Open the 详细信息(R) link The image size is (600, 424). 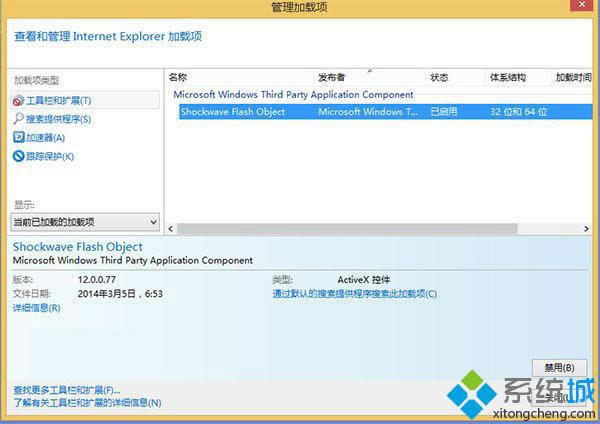pyautogui.click(x=37, y=308)
